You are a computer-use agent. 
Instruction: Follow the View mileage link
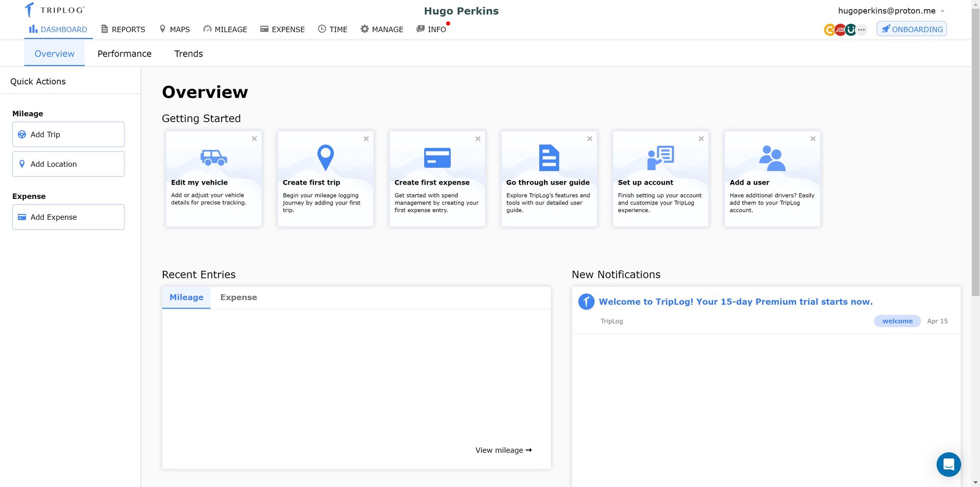coord(504,450)
